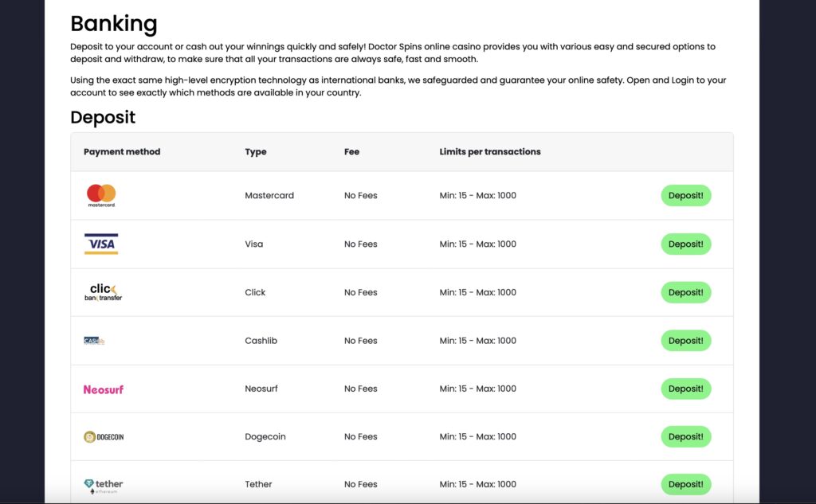Viewport: 816px width, 504px height.
Task: Select the Click bank transfer logo
Action: [x=103, y=292]
